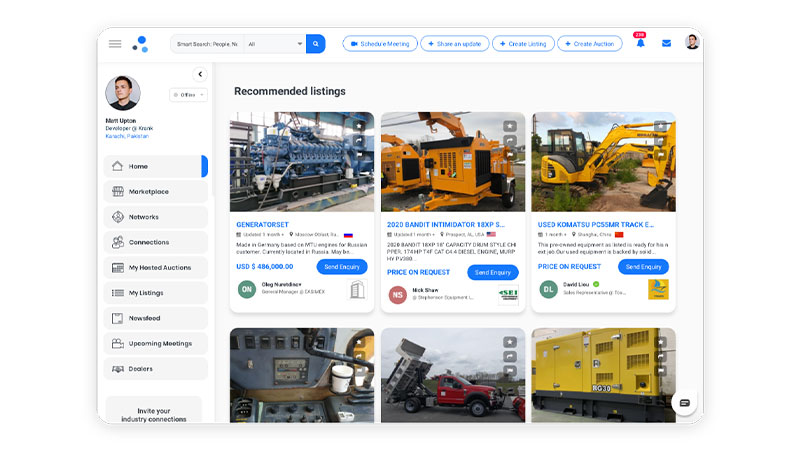Click the Karachi, Pakistan location link

click(x=127, y=136)
